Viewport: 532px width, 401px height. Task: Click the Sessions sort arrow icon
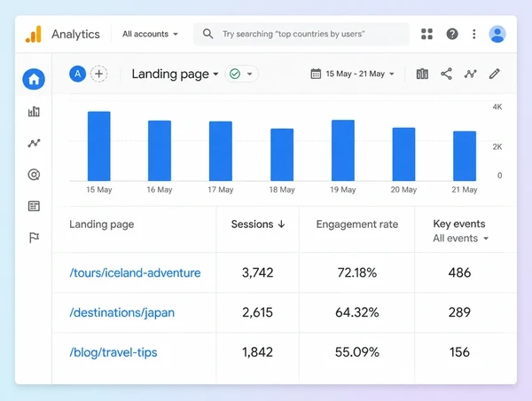(x=281, y=224)
